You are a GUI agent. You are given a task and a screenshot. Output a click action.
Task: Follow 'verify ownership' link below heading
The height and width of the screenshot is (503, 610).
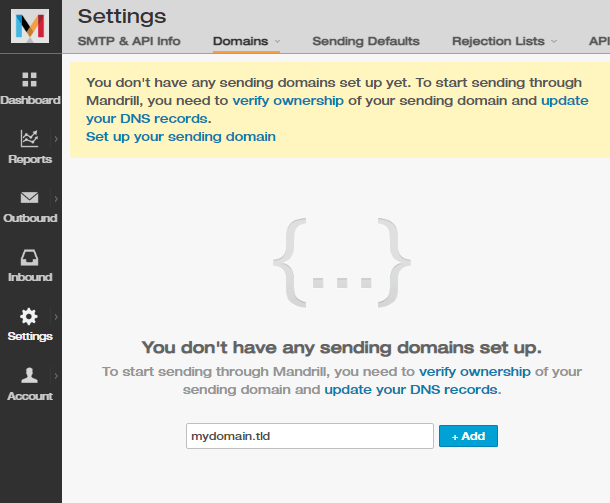tap(475, 372)
